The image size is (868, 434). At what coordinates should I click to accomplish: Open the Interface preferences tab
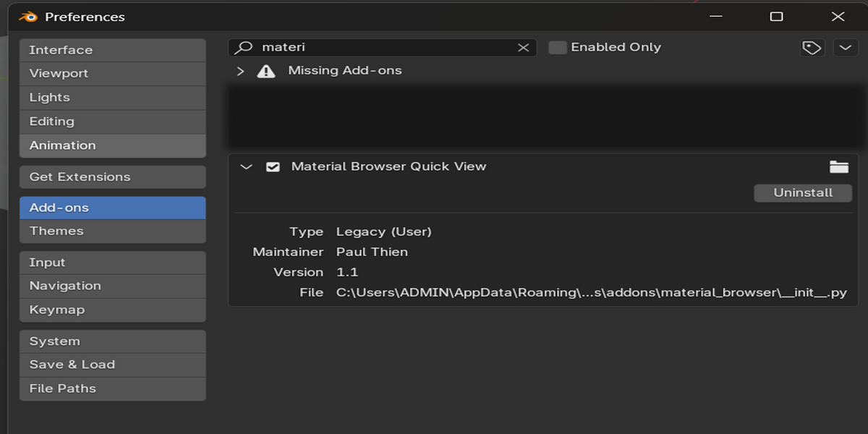[113, 50]
